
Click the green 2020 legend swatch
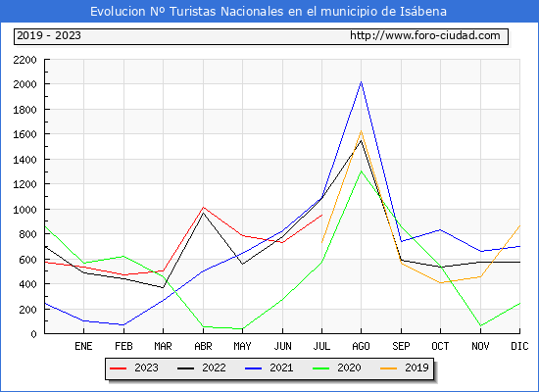coord(321,368)
